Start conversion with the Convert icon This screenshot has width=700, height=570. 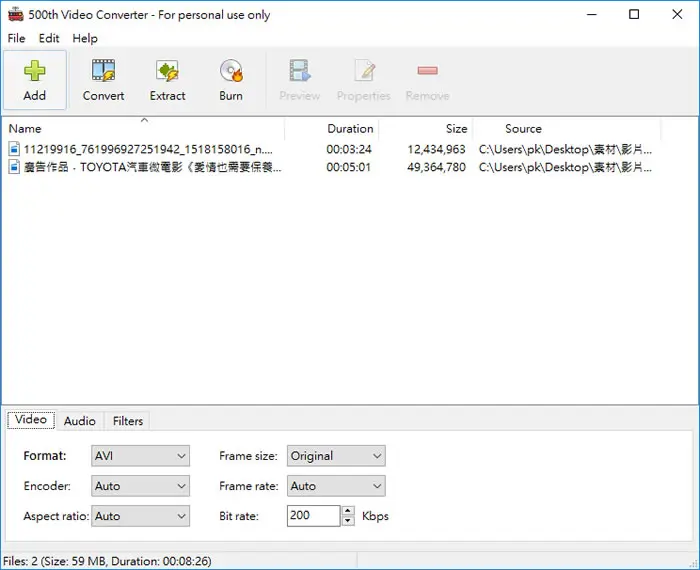103,71
